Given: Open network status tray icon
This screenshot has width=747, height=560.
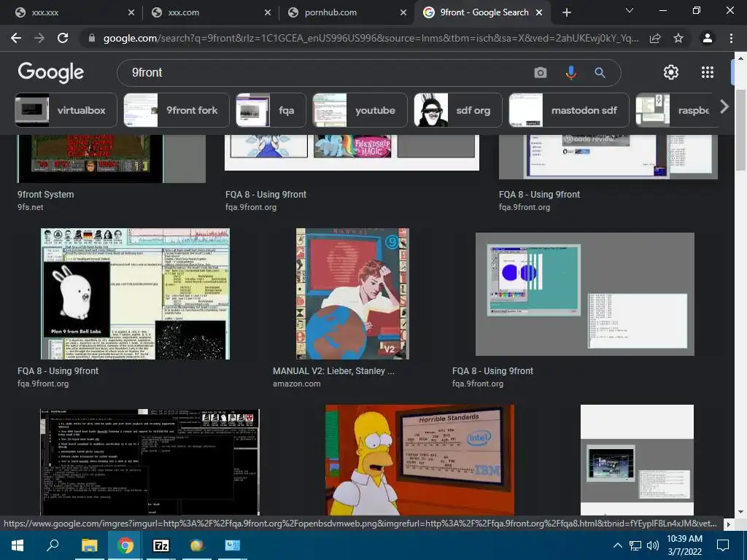Looking at the screenshot, I should (x=635, y=545).
